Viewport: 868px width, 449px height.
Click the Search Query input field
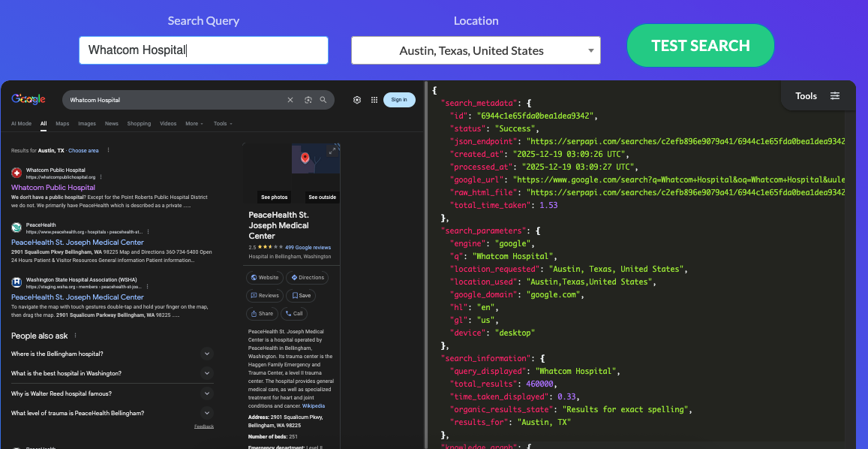coord(203,50)
